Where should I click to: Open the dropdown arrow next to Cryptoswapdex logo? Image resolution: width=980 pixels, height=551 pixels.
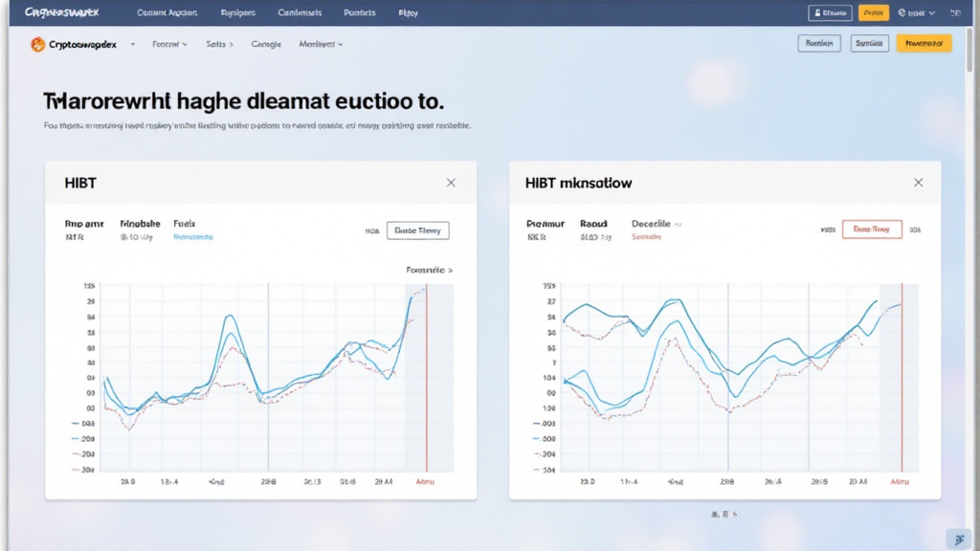point(132,45)
